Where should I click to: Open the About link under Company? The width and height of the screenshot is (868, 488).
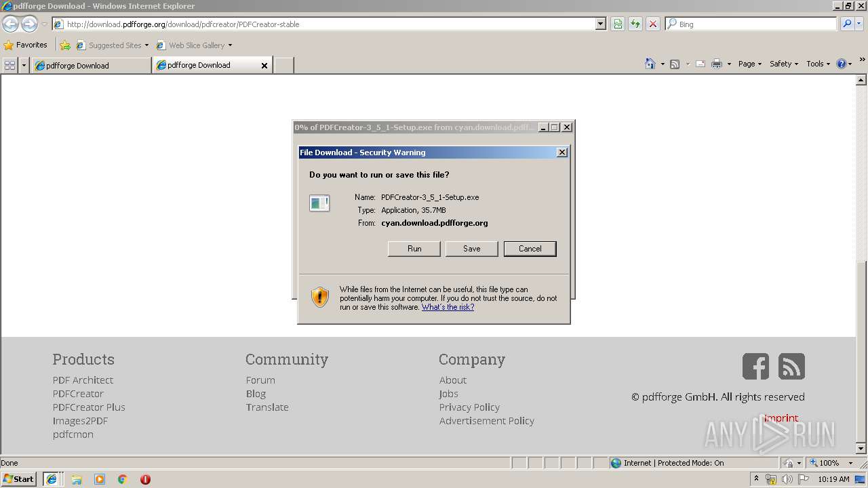click(453, 380)
